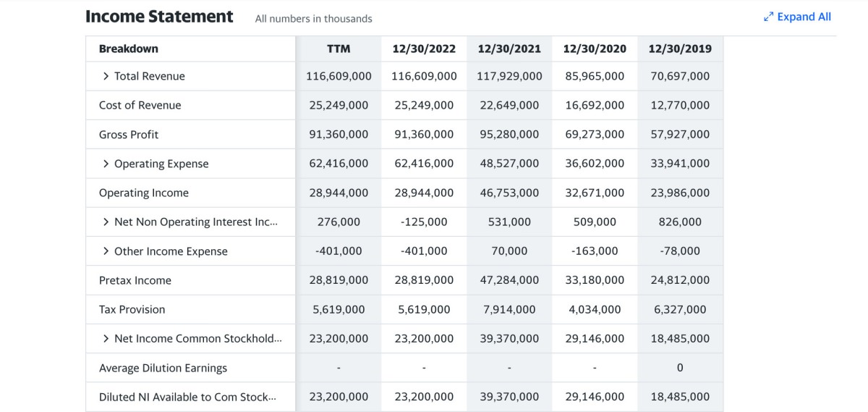This screenshot has height=412, width=868.
Task: Click Total Revenue value 85,965,000
Action: coord(595,76)
